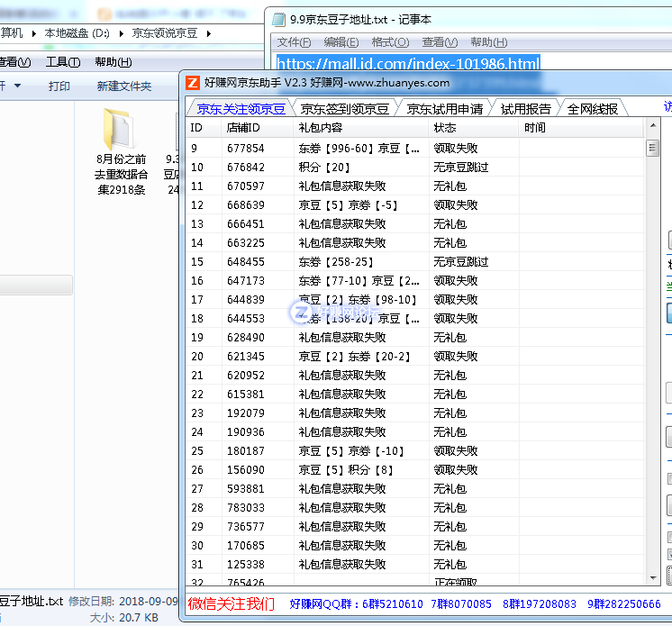This screenshot has width=672, height=626.
Task: Switch to the 全网线报 tab
Action: [x=593, y=109]
